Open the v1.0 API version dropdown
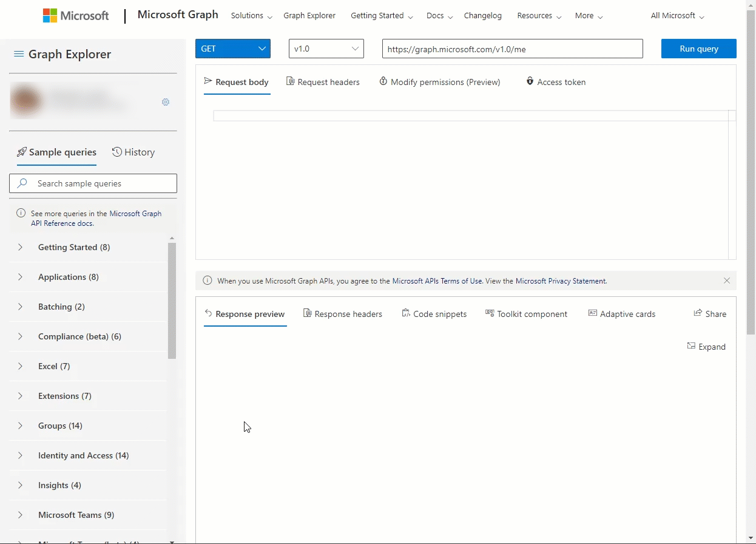 coord(326,49)
